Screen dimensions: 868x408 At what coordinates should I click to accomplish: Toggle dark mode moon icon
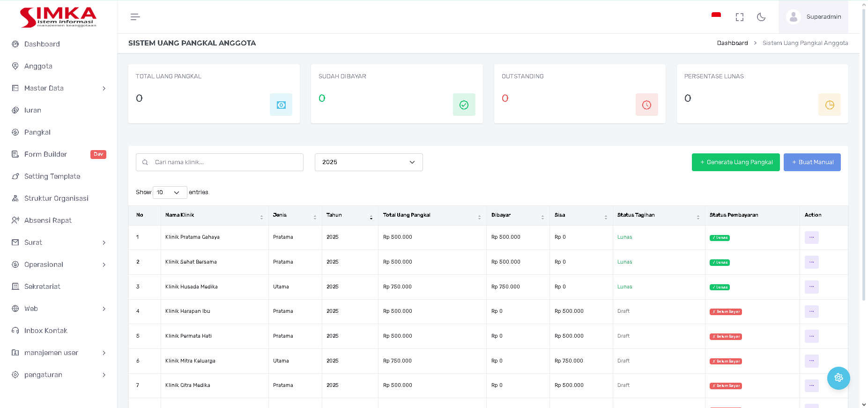pyautogui.click(x=761, y=17)
